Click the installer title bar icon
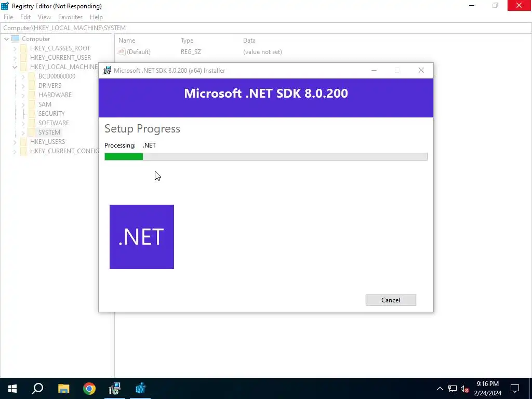The height and width of the screenshot is (399, 532). 107,70
